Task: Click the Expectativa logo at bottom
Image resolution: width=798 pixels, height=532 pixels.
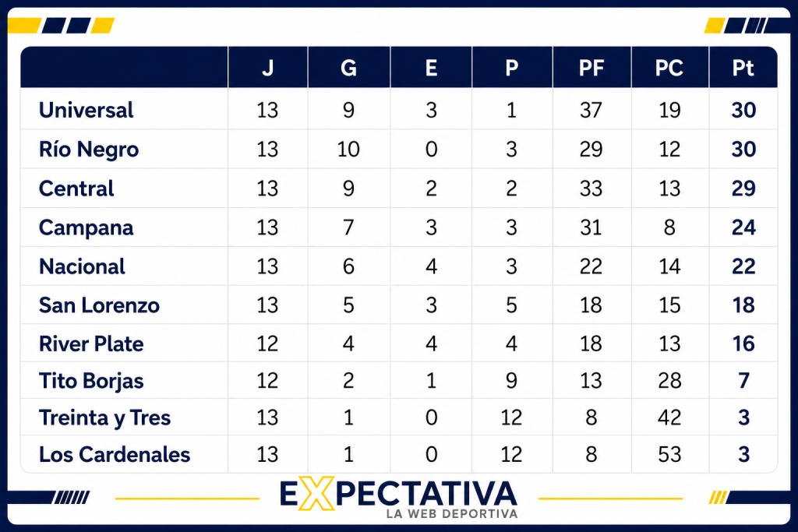Action: (399, 498)
